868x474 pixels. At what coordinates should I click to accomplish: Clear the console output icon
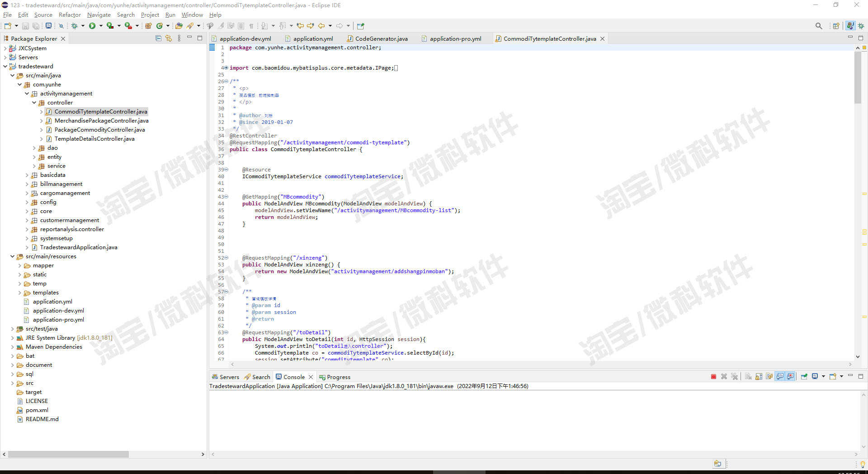click(x=748, y=377)
